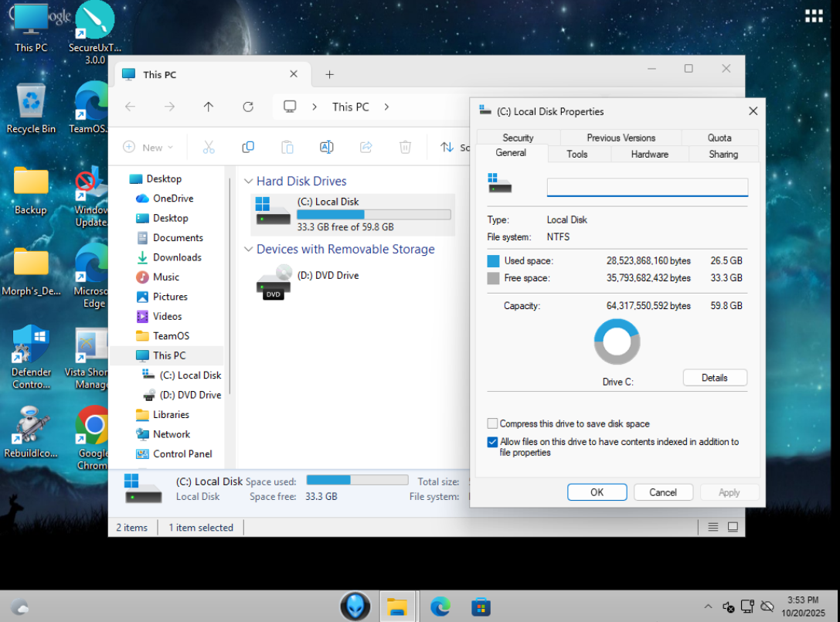Click the Refresh icon in navigation bar

tap(248, 107)
